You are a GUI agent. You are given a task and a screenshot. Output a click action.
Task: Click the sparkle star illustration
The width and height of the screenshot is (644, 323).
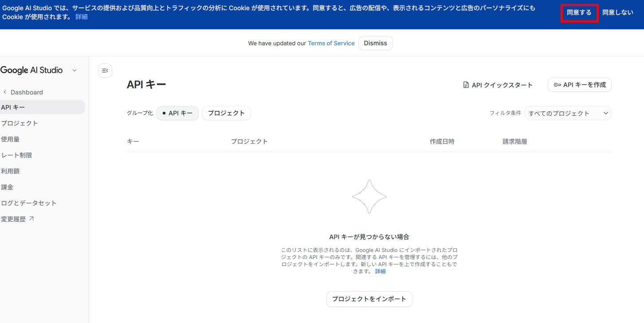pyautogui.click(x=369, y=197)
